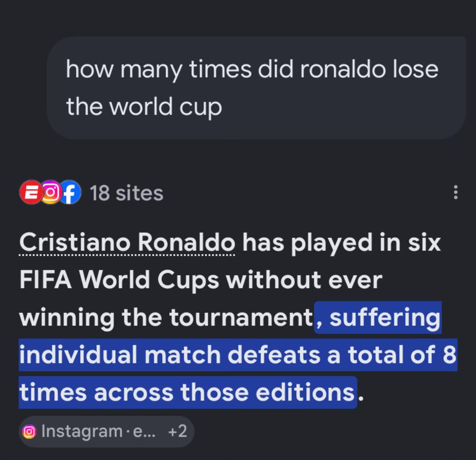Click the words "without ever" in the answer
The width and height of the screenshot is (476, 460).
[x=304, y=280]
